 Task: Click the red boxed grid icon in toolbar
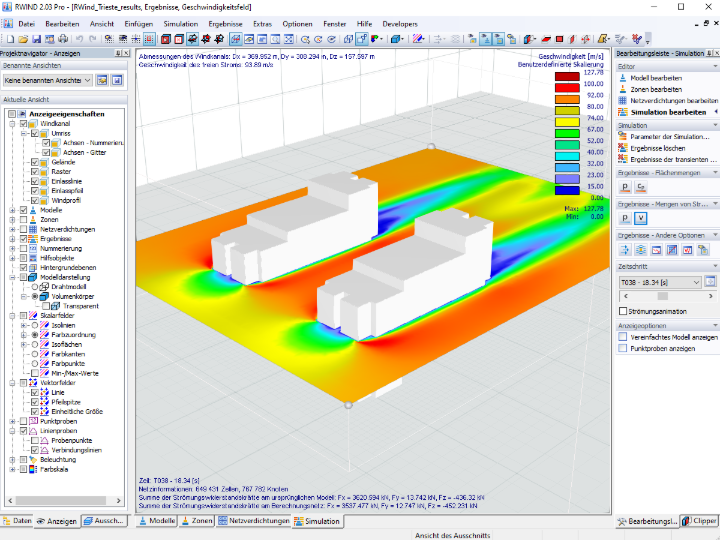(149, 39)
